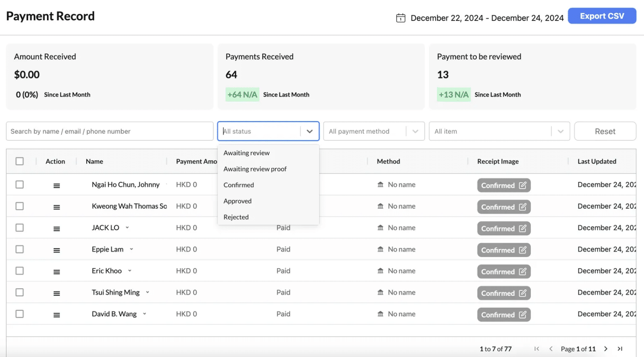The width and height of the screenshot is (644, 357).
Task: Click bank icon in Eric Khoo row
Action: pyautogui.click(x=381, y=271)
